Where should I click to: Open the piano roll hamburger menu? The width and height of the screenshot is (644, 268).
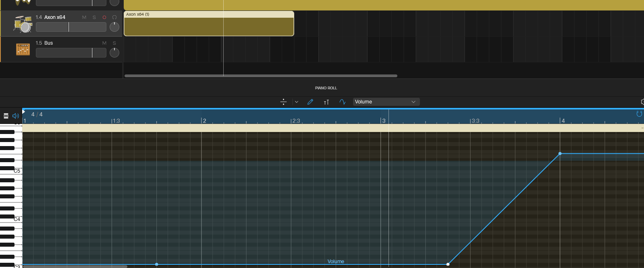(6, 116)
